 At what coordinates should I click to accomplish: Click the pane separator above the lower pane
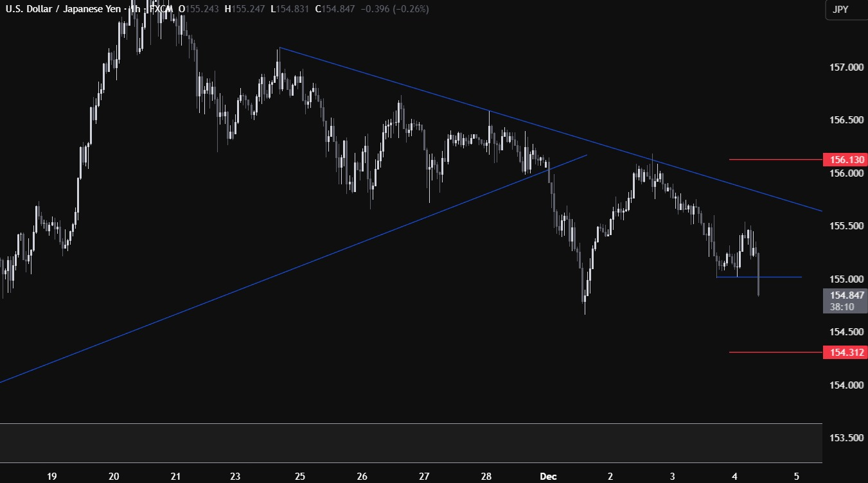coord(411,423)
